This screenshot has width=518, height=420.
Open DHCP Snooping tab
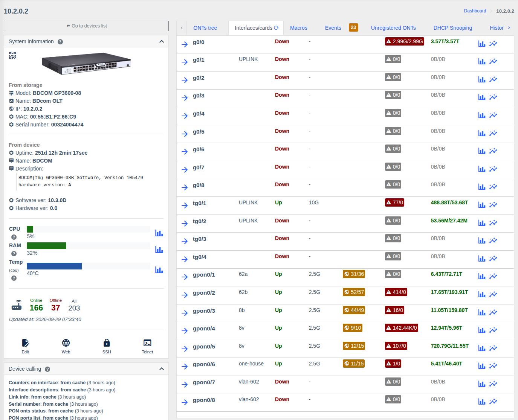point(453,28)
